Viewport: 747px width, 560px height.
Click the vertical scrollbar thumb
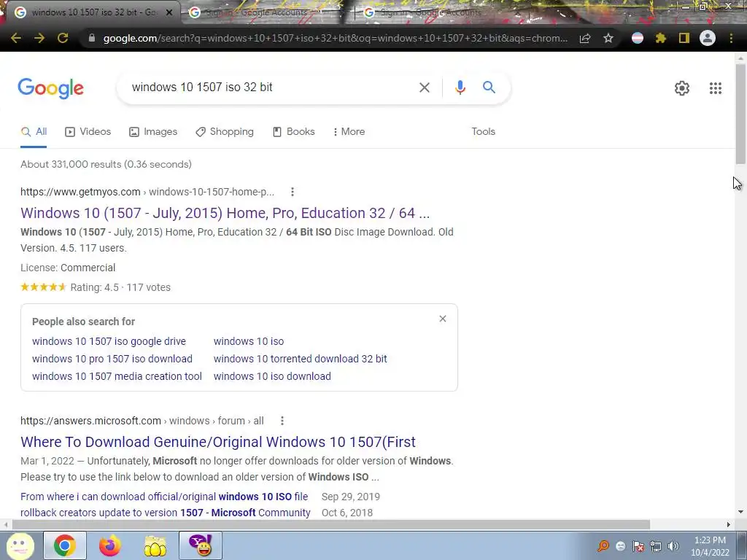tap(741, 114)
